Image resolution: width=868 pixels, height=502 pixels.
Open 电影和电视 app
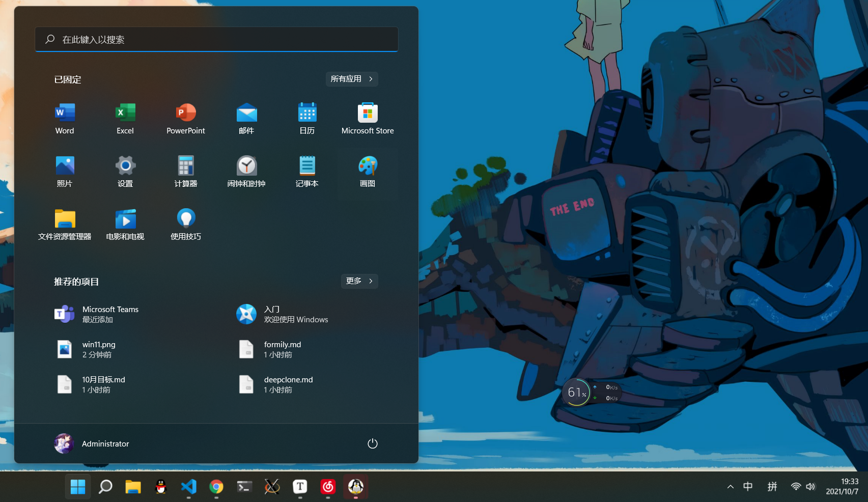(x=125, y=225)
